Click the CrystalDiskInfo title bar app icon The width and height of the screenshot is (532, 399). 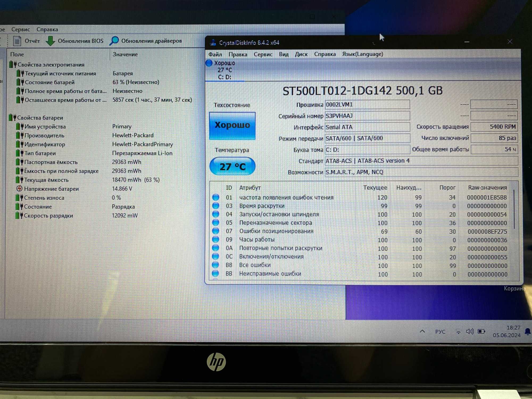coord(213,42)
